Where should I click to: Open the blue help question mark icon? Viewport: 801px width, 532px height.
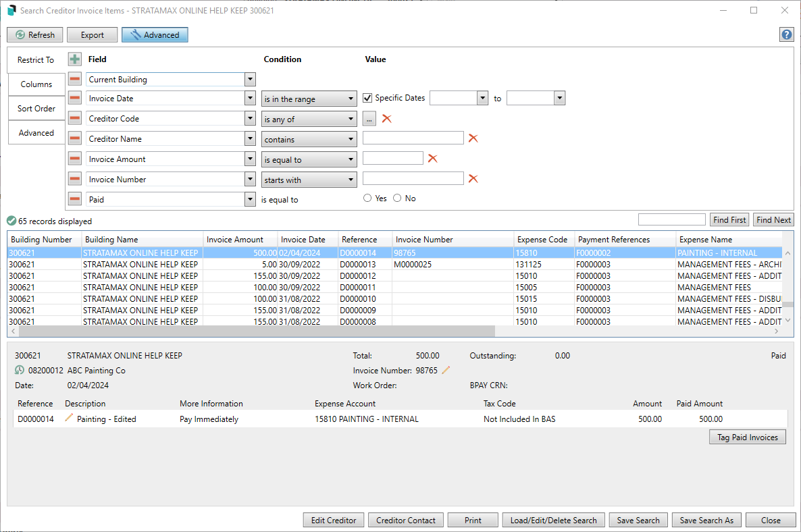(786, 35)
